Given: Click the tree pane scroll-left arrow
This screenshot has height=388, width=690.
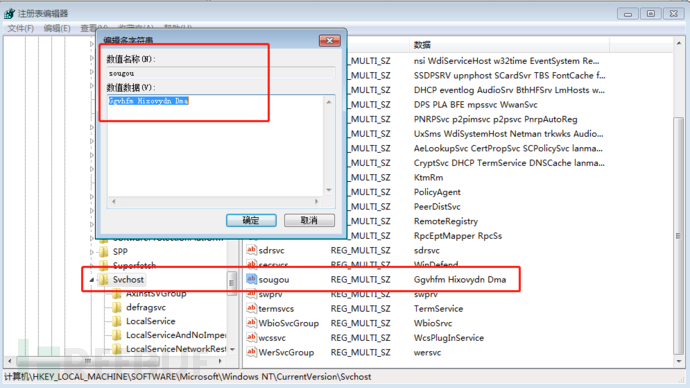Looking at the screenshot, I should tap(10, 361).
